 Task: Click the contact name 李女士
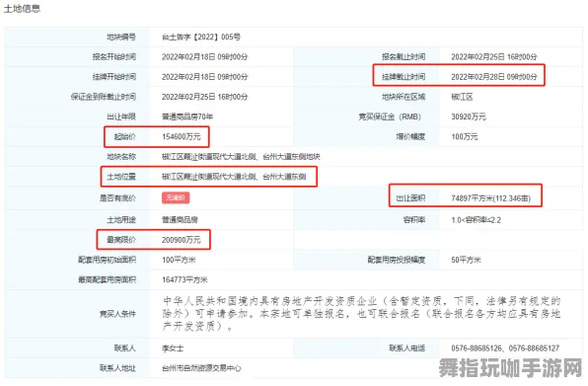[173, 348]
